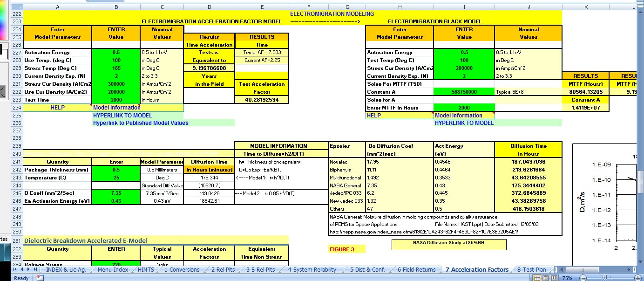
Task: Select Constant A value 568750000
Action: (464, 92)
